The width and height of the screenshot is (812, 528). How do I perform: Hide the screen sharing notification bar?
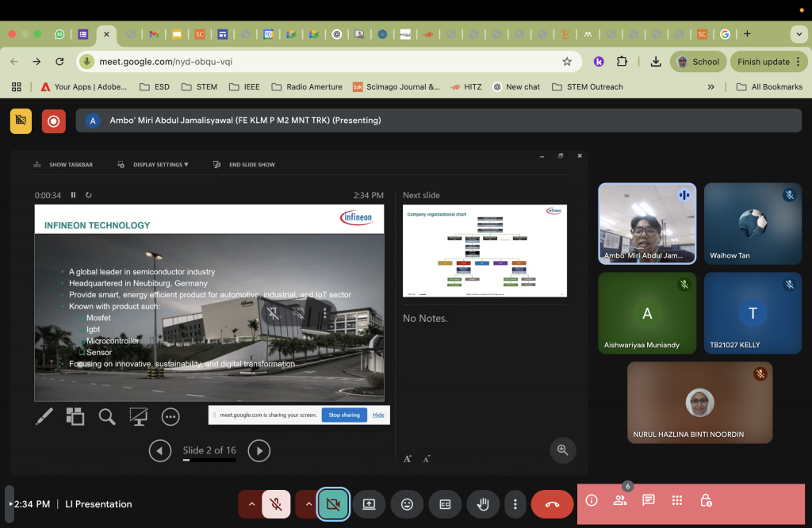tap(378, 415)
